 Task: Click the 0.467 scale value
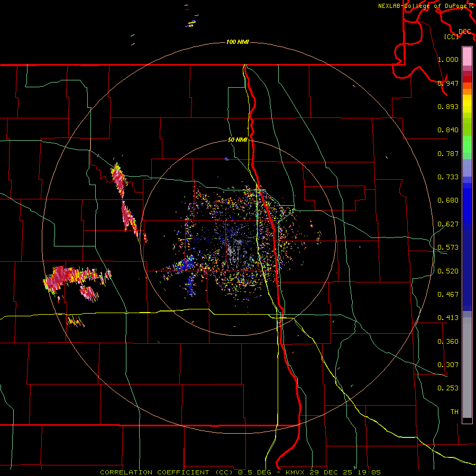448,295
